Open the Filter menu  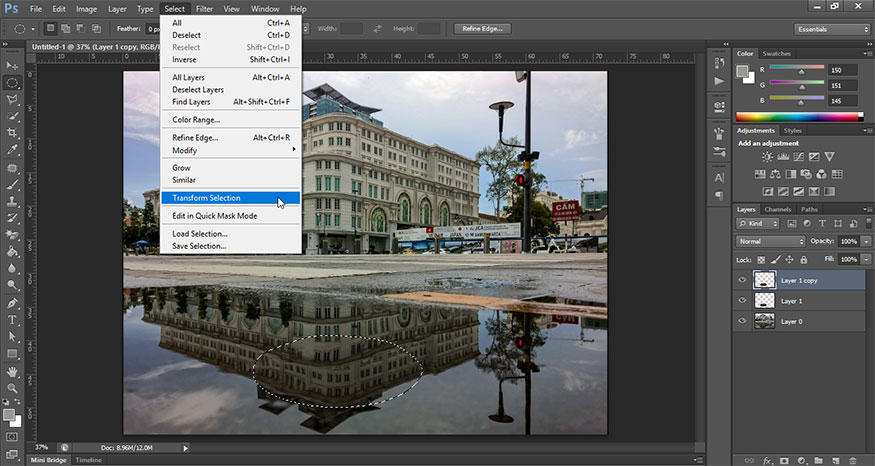204,9
